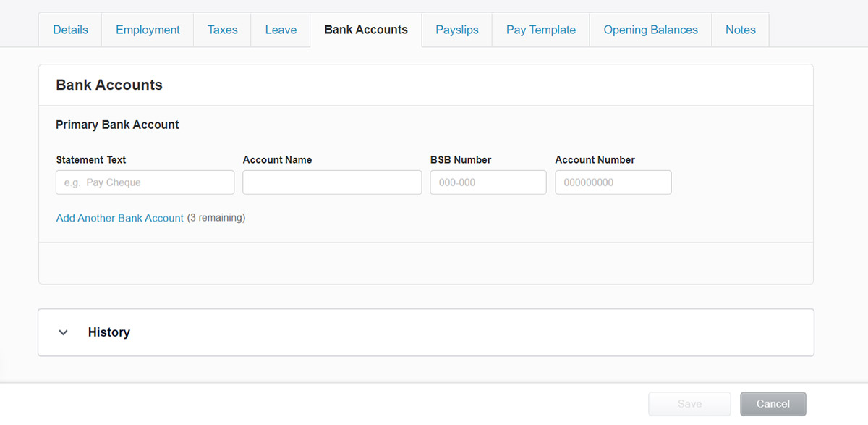Click the History chevron arrow
Viewport: 868px width, 425px height.
tap(63, 332)
